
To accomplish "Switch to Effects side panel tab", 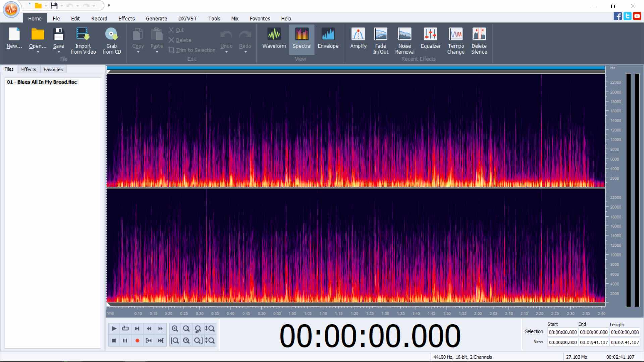I will pos(29,69).
